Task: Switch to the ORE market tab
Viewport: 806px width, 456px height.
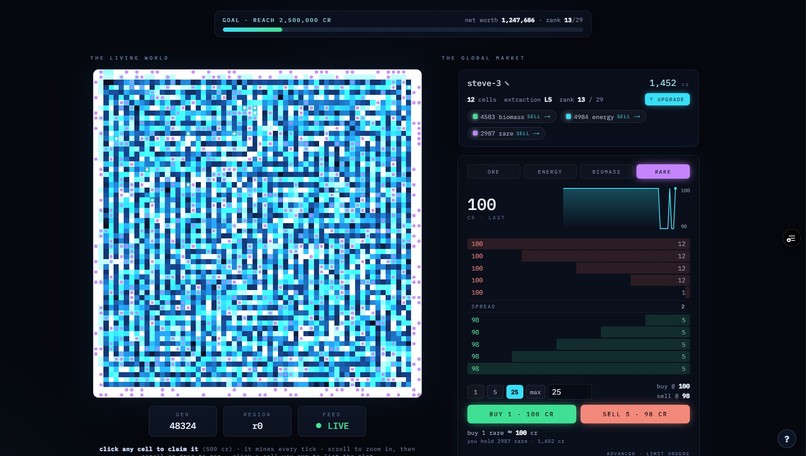Action: point(493,172)
